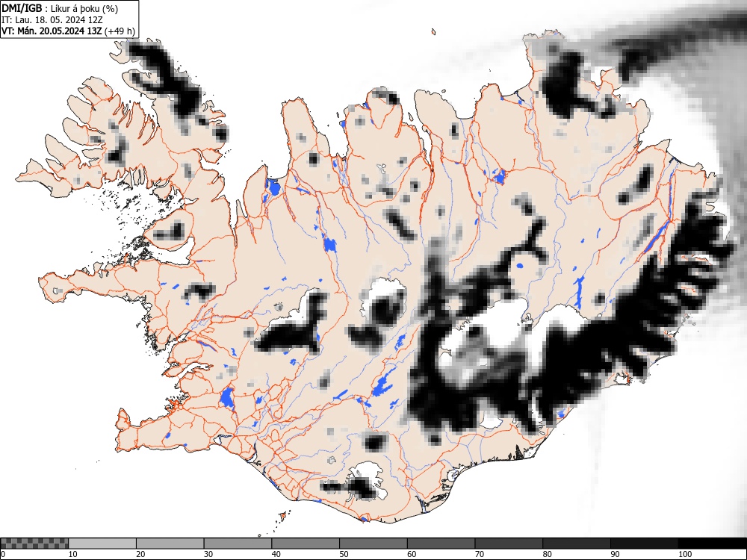Click the legend value '50'
The width and height of the screenshot is (747, 560).
344,554
